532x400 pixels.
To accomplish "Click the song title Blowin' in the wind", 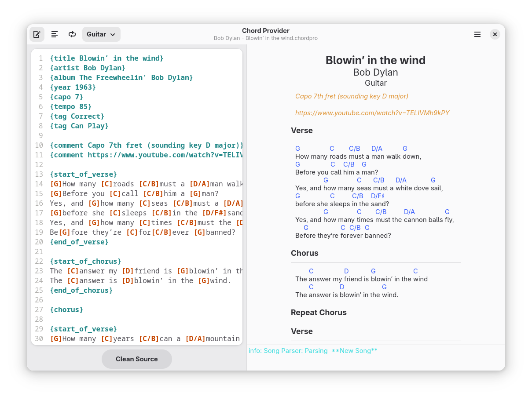I will 375,60.
